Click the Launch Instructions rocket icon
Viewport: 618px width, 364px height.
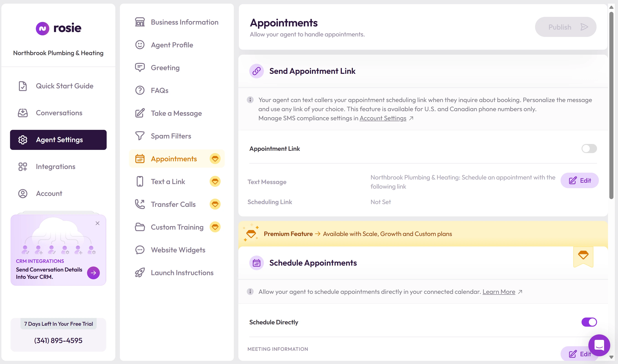click(140, 272)
